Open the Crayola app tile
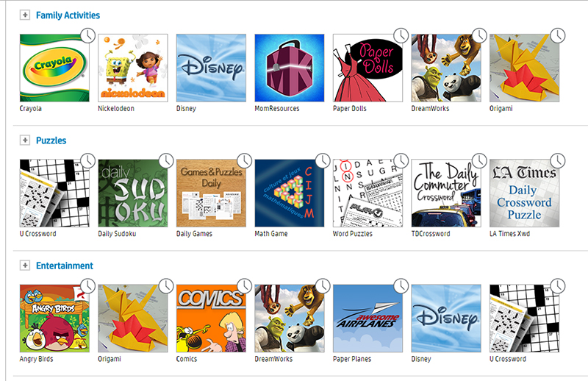This screenshot has width=588, height=381. pyautogui.click(x=54, y=68)
